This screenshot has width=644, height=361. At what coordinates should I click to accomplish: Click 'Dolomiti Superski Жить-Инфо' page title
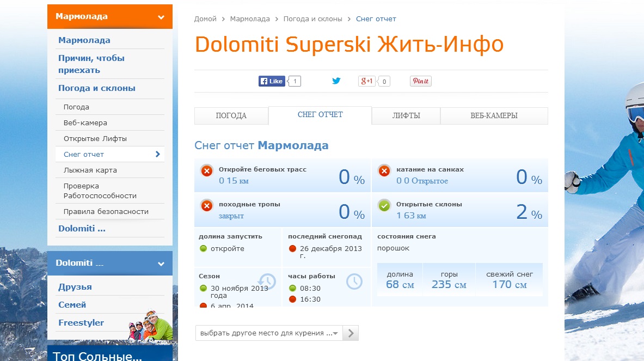point(349,44)
